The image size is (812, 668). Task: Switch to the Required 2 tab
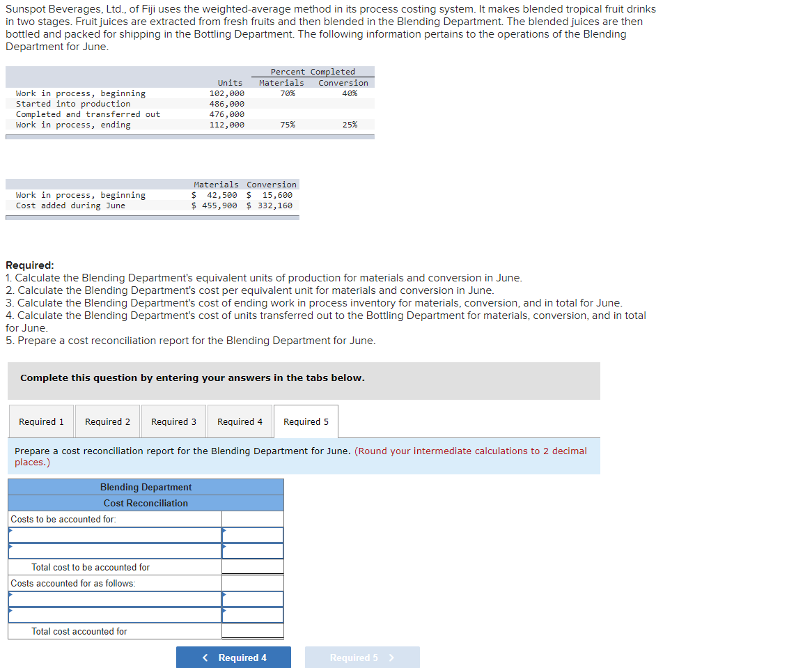[x=107, y=421]
